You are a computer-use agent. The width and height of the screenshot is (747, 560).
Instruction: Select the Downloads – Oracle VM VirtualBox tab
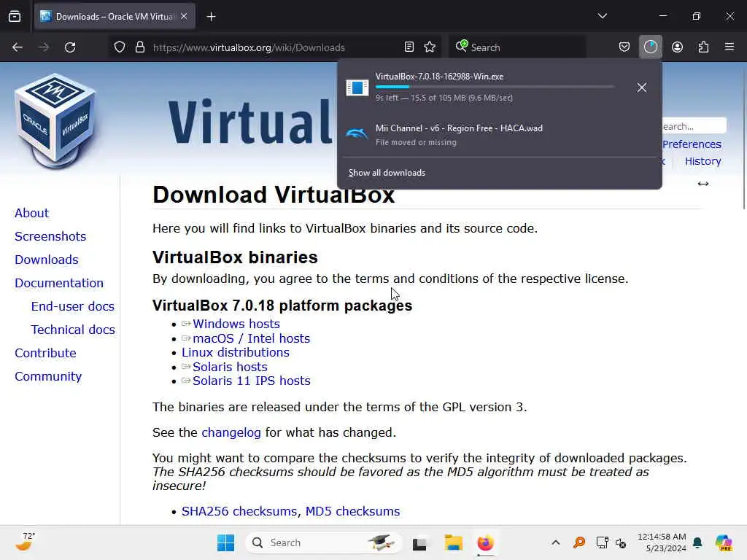pyautogui.click(x=115, y=17)
